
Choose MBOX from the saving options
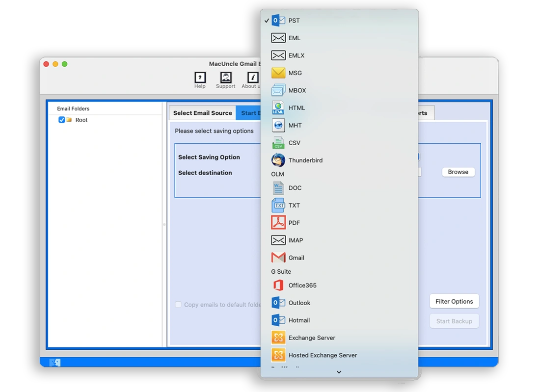click(x=339, y=91)
